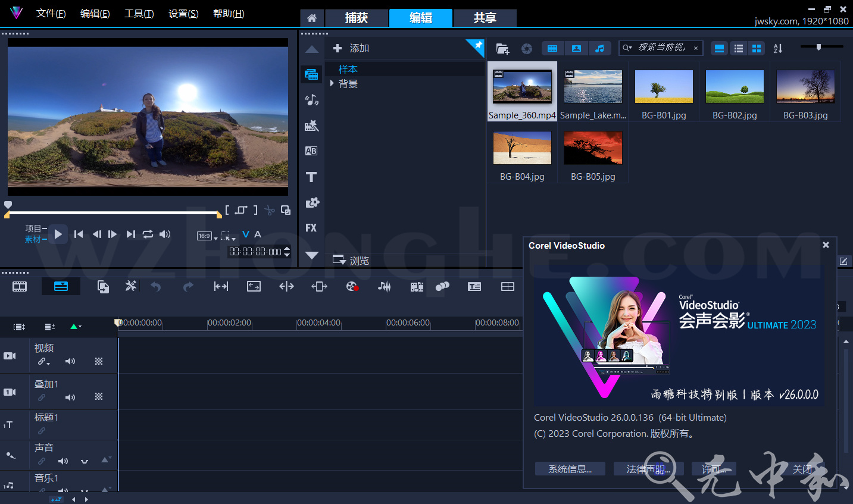
Task: Select the BG-B04.jpg thumbnail
Action: coord(521,148)
